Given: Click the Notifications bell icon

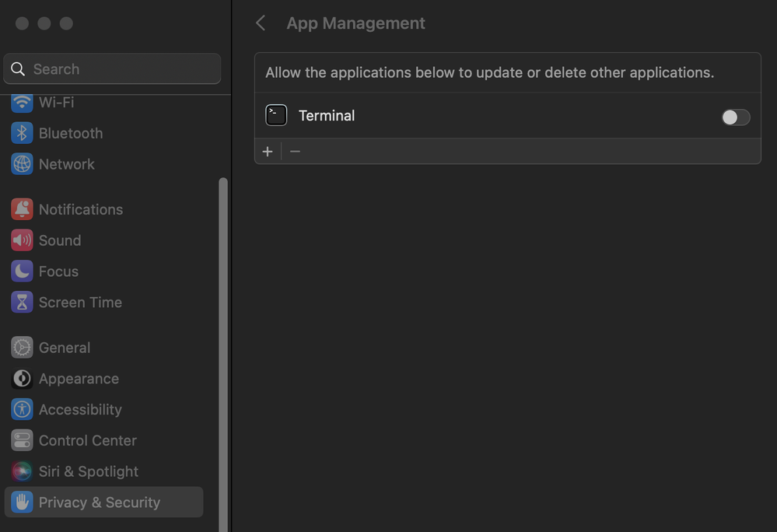Looking at the screenshot, I should (22, 209).
